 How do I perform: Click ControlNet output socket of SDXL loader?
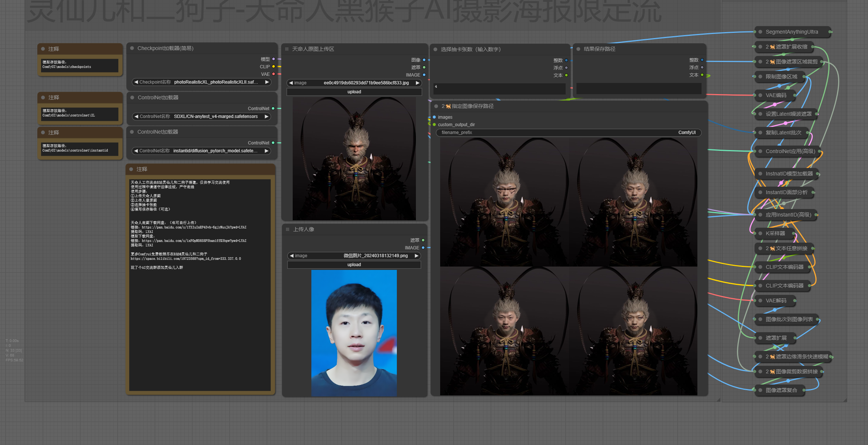click(273, 108)
